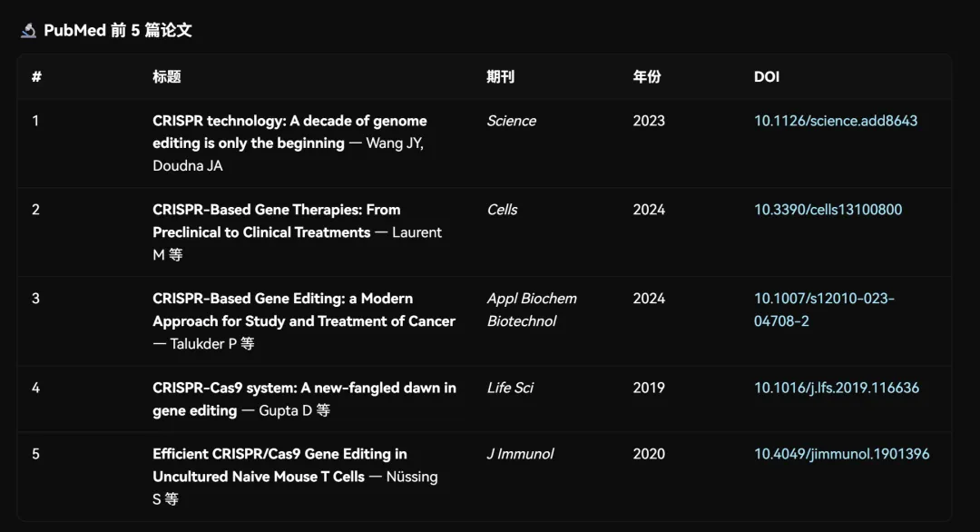Image resolution: width=980 pixels, height=532 pixels.
Task: Open DOI link 10.4049/jimmunol.1901396
Action: pos(841,454)
